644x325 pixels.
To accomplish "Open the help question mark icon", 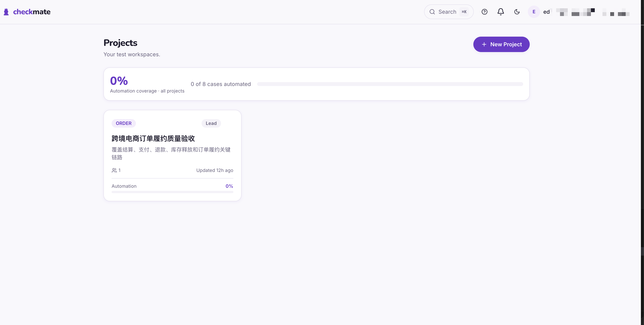I will click(485, 12).
